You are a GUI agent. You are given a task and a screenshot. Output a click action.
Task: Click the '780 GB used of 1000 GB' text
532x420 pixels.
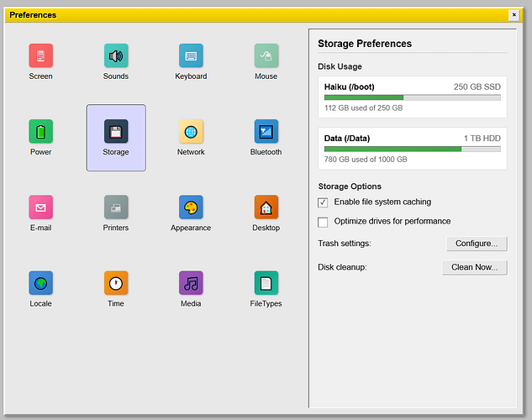[x=366, y=160]
